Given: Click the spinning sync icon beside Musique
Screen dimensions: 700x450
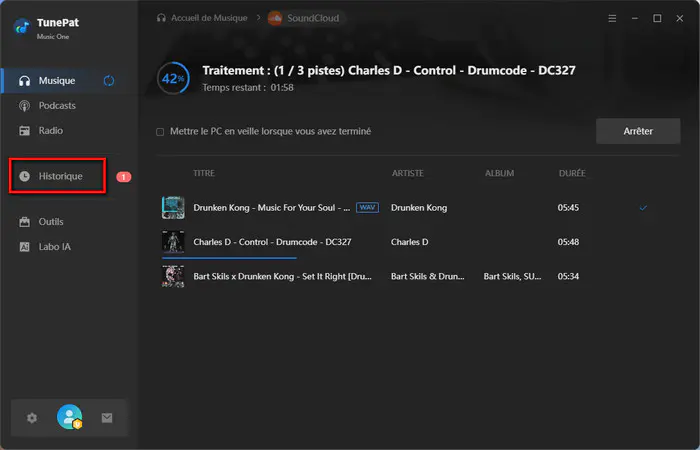Looking at the screenshot, I should click(x=109, y=81).
